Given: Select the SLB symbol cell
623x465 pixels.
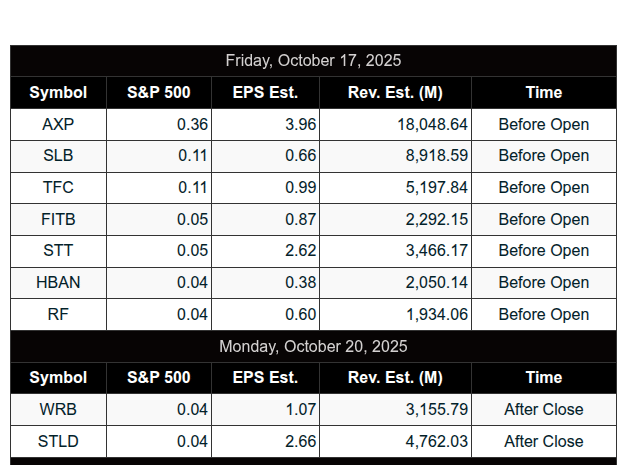Looking at the screenshot, I should click(x=58, y=156).
